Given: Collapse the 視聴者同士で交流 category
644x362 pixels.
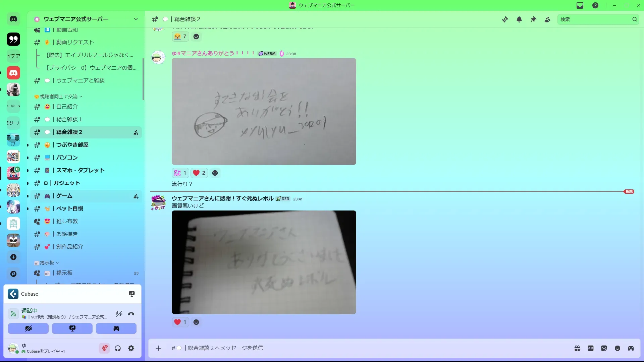Looking at the screenshot, I should 59,97.
